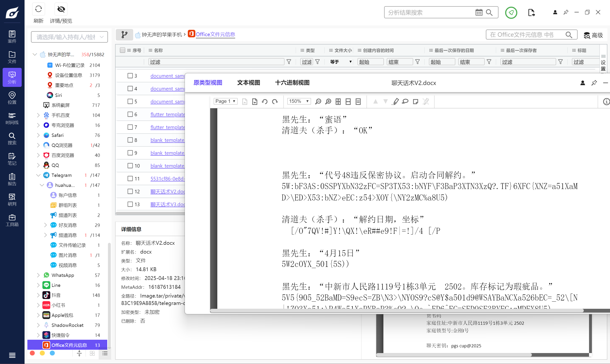Check the checkbox for row 3
This screenshot has width=610, height=364.
coord(130,76)
